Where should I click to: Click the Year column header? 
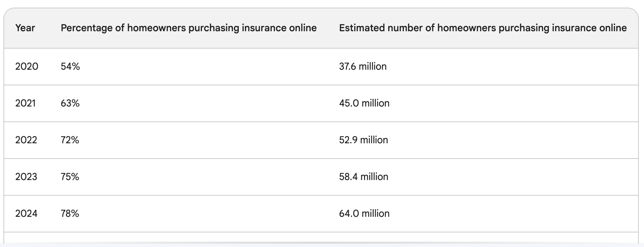coord(25,28)
